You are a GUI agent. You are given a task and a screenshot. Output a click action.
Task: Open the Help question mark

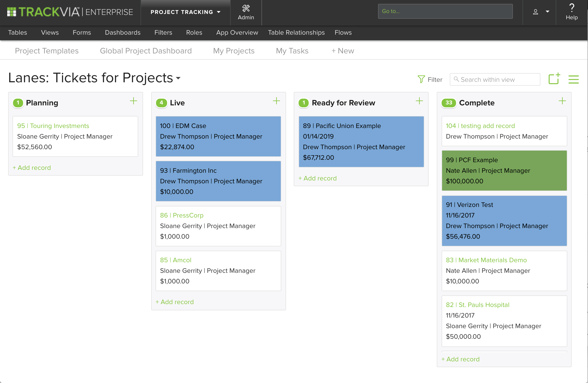572,8
